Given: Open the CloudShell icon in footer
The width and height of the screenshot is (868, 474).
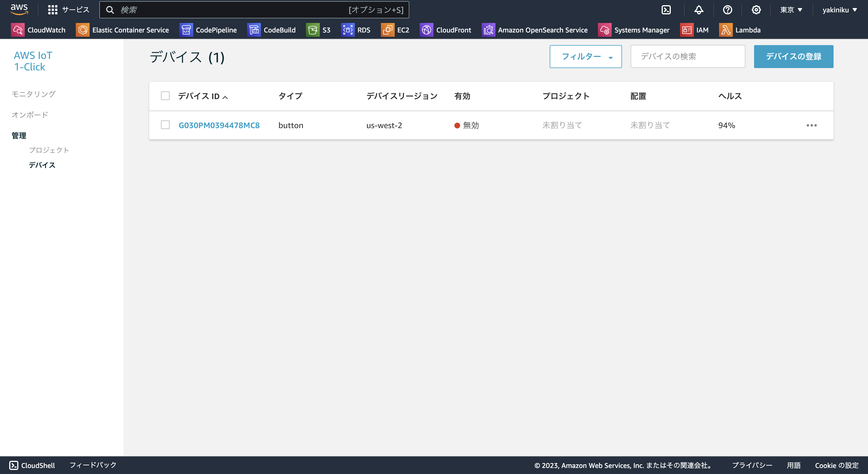Looking at the screenshot, I should click(14, 465).
